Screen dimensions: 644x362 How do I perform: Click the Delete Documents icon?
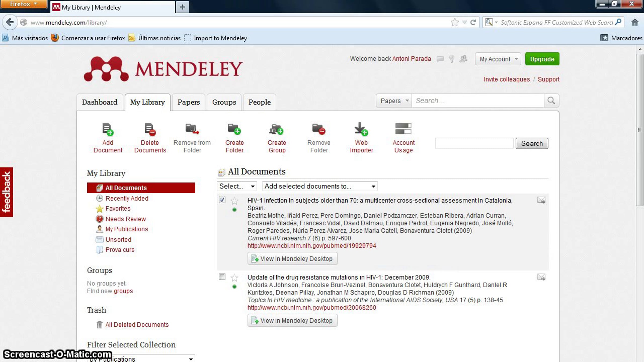click(150, 129)
